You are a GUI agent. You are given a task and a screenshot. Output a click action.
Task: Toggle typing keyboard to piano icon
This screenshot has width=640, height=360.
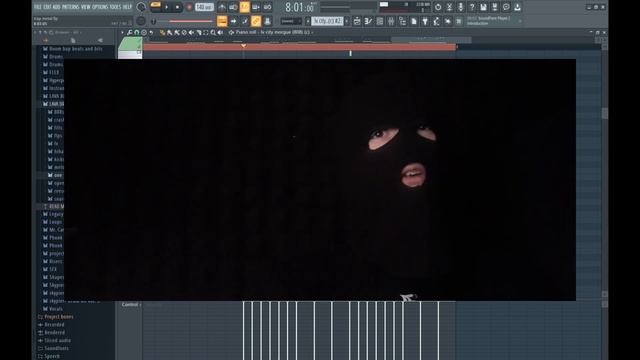point(222,21)
